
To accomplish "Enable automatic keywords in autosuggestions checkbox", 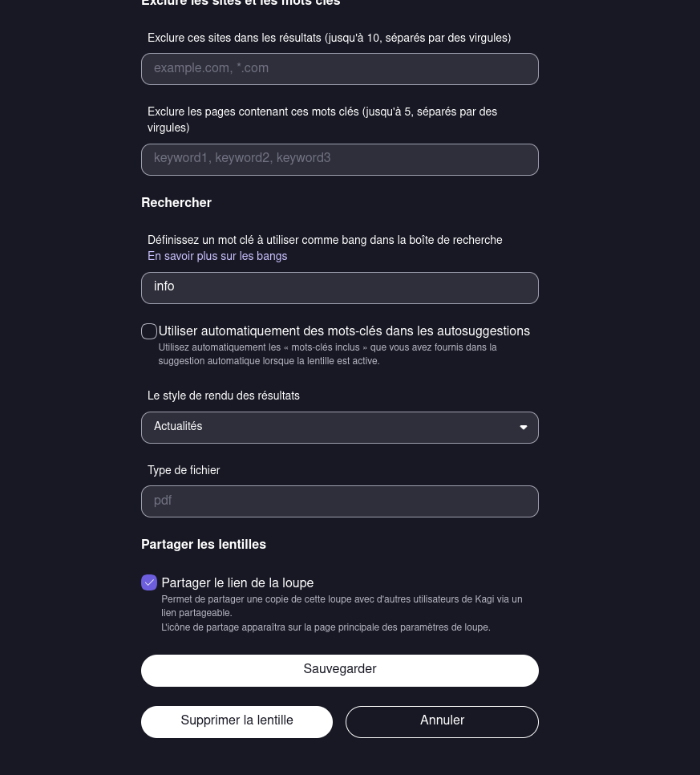I will pyautogui.click(x=149, y=331).
